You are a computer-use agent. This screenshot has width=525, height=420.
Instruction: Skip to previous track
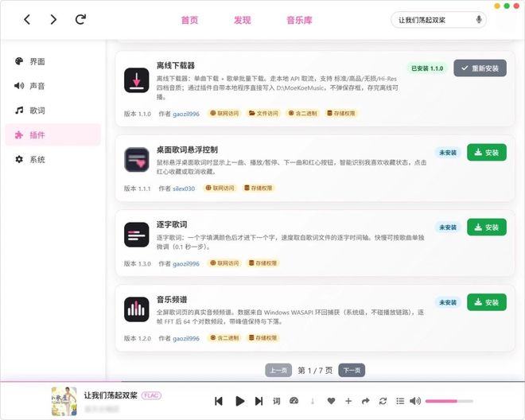[219, 401]
